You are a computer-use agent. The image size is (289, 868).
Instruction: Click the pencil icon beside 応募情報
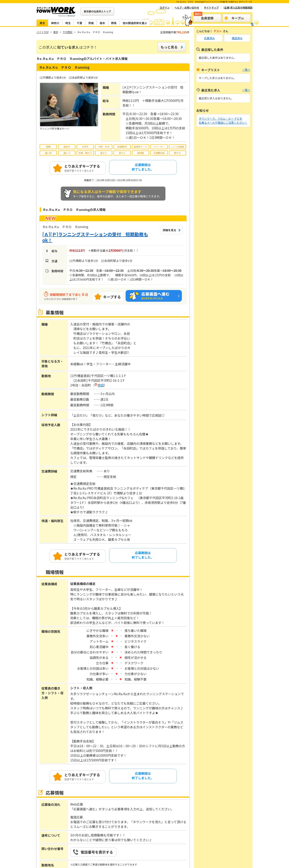tap(41, 793)
